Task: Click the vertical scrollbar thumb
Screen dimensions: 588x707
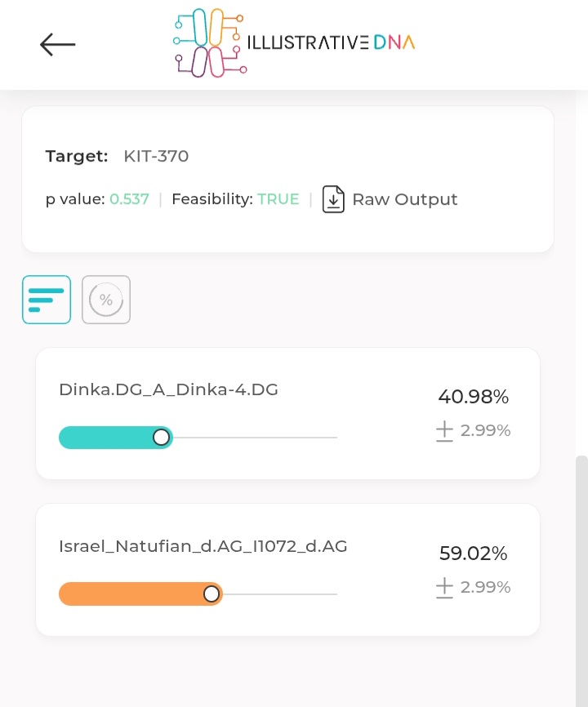Action: 581,580
